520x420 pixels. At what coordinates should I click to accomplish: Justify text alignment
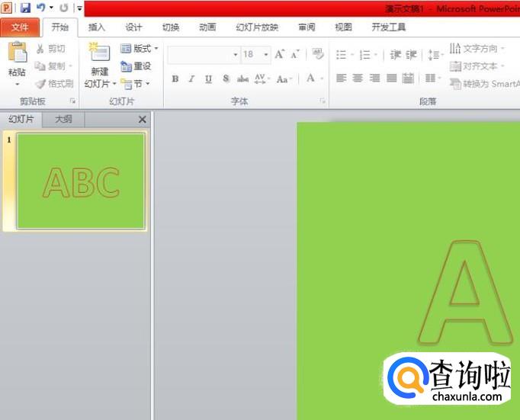tap(392, 79)
